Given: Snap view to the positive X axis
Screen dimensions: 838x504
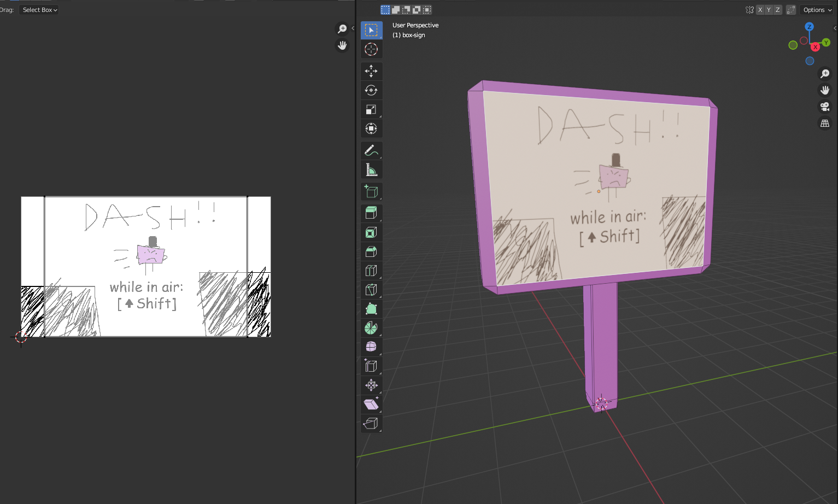Looking at the screenshot, I should (x=816, y=47).
